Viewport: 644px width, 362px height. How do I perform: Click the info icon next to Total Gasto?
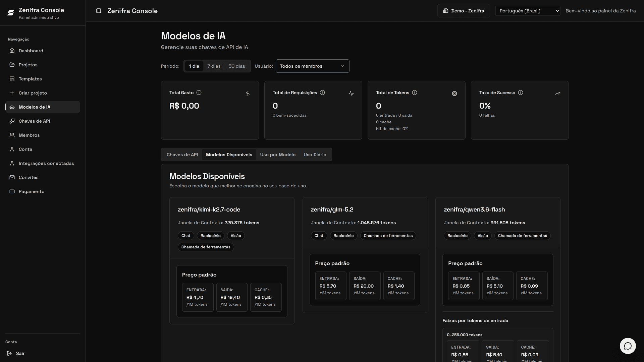(199, 93)
